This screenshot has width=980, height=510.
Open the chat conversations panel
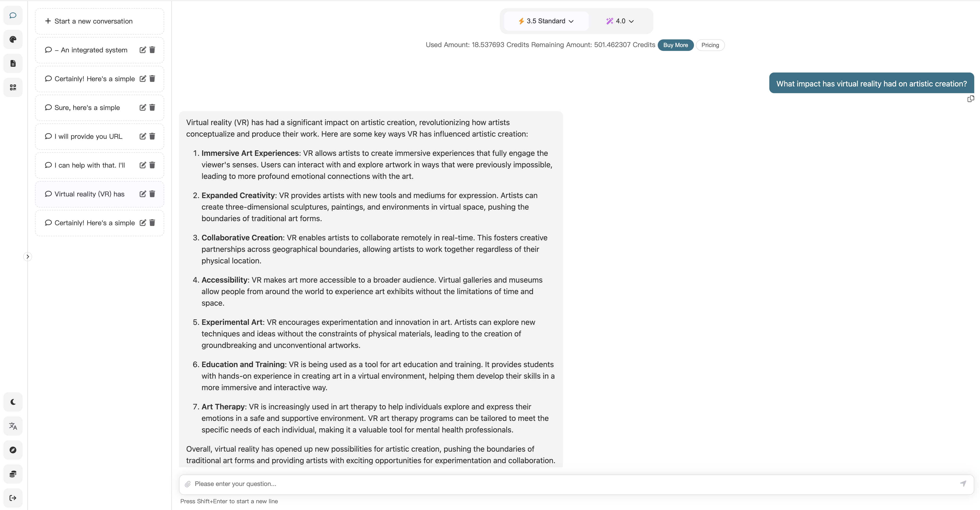click(12, 16)
